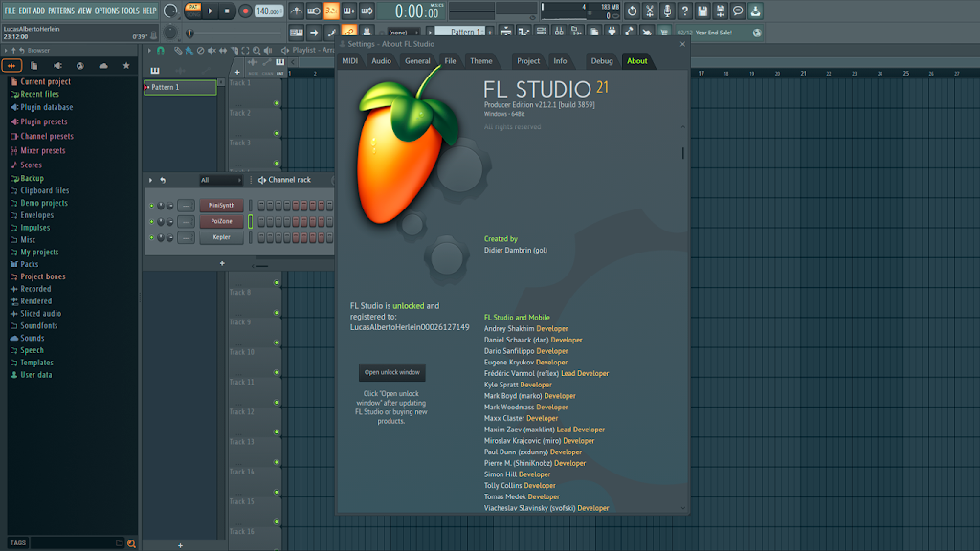The height and width of the screenshot is (551, 980).
Task: Toggle the playlist magnet snap icon
Action: click(161, 50)
